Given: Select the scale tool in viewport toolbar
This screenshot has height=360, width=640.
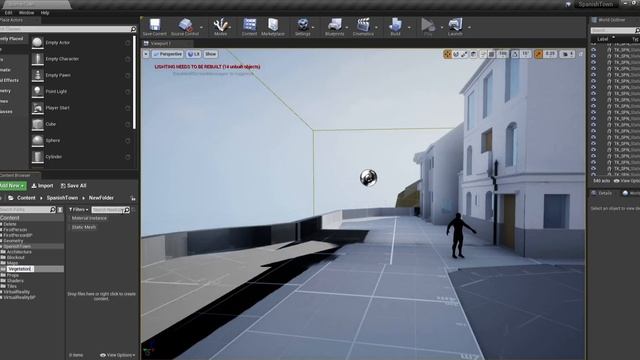Looking at the screenshot, I should [x=464, y=54].
